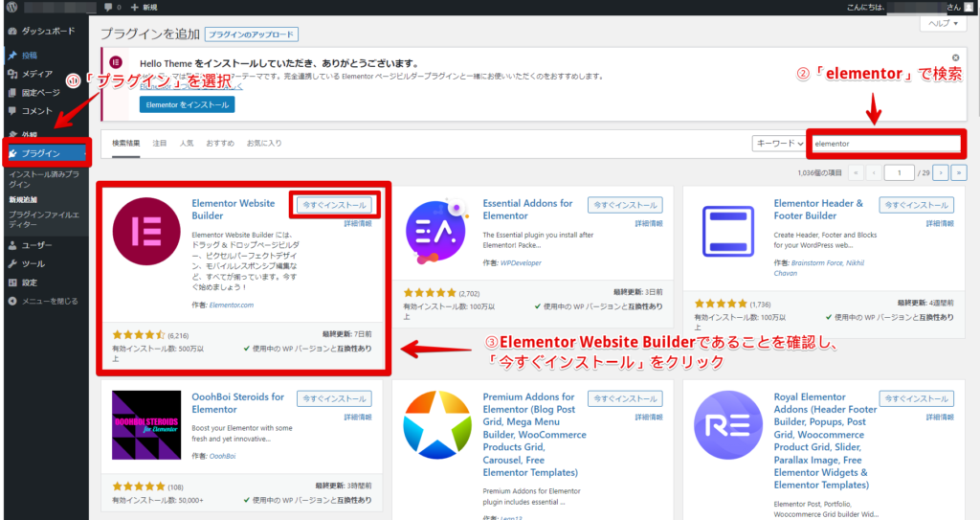Open プラグインファイルエディター submenu
This screenshot has width=980, height=520.
tap(44, 219)
